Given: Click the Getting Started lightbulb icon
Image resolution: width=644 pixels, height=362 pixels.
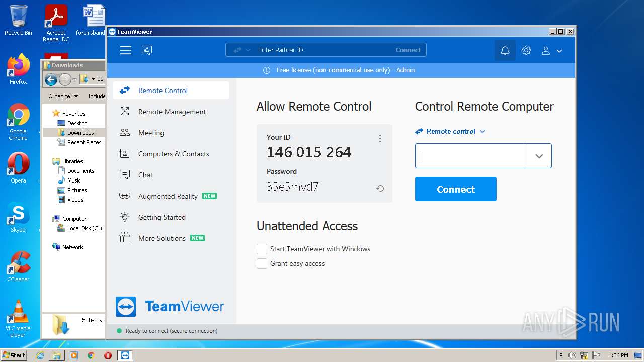Looking at the screenshot, I should tap(125, 217).
